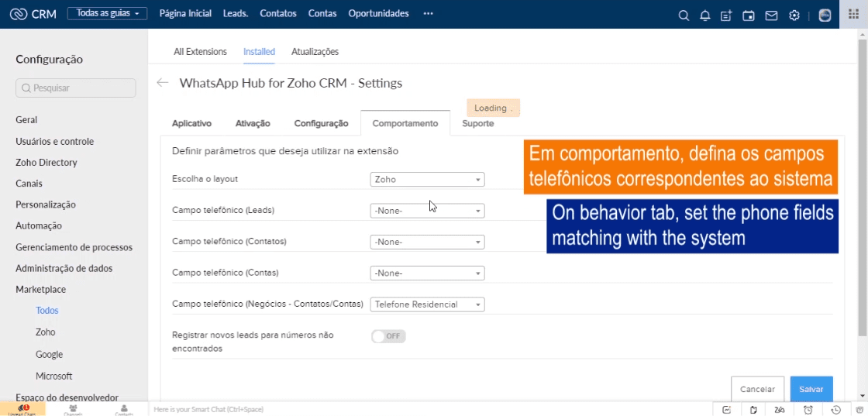The width and height of the screenshot is (868, 416).
Task: Open the reminder alarm clock icon
Action: (x=808, y=409)
